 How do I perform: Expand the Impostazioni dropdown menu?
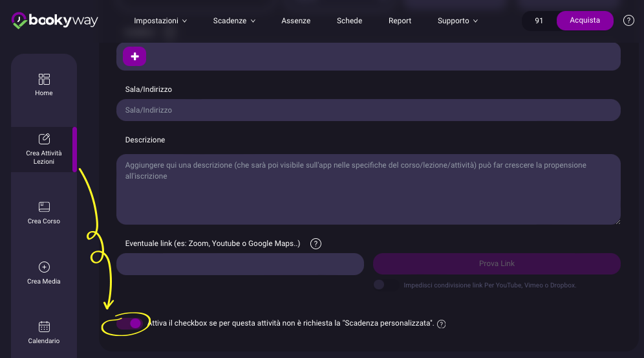point(160,21)
